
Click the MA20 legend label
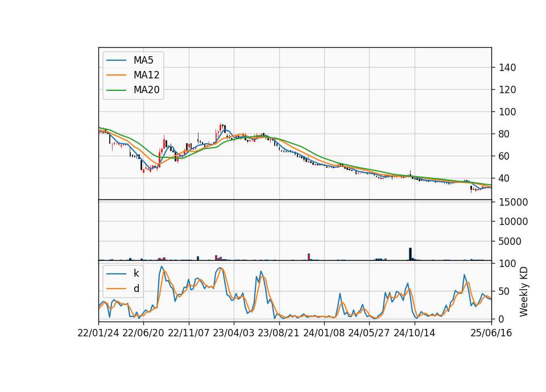(x=146, y=90)
